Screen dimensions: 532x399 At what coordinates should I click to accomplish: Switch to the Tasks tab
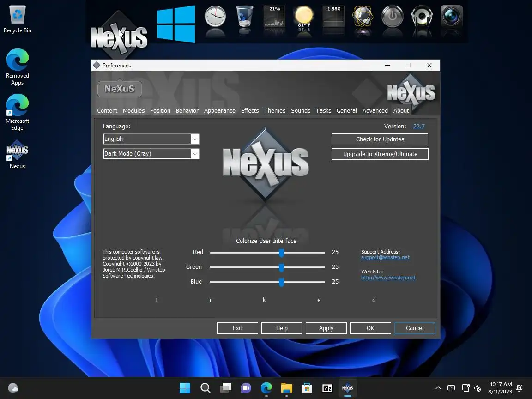[323, 111]
